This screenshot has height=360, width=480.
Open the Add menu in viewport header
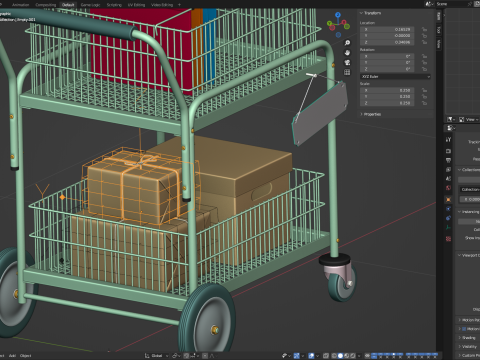[12, 356]
